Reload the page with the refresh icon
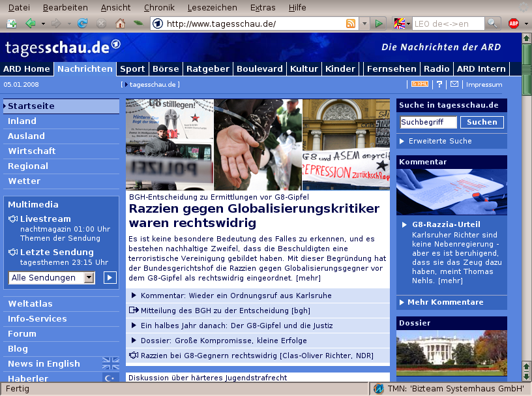The image size is (532, 396). point(82,23)
